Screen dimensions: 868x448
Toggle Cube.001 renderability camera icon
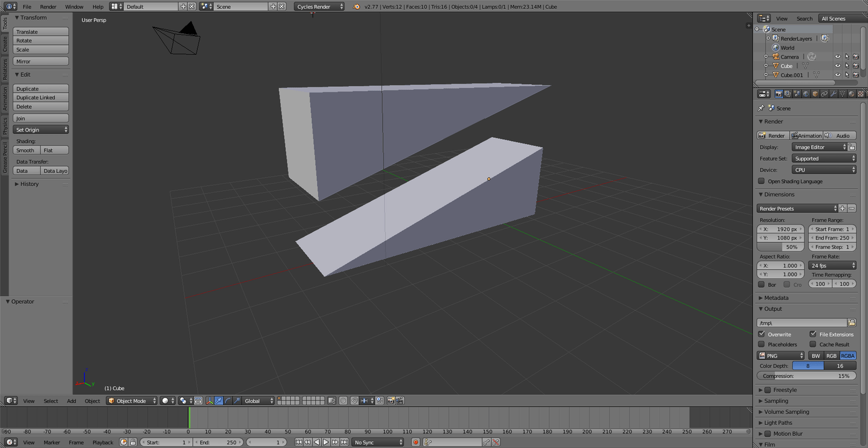coord(856,75)
